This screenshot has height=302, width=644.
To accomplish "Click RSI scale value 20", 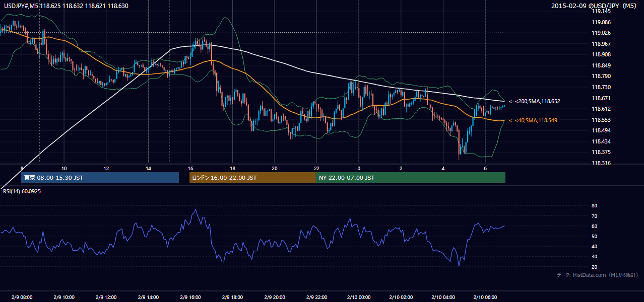I will 594,267.
